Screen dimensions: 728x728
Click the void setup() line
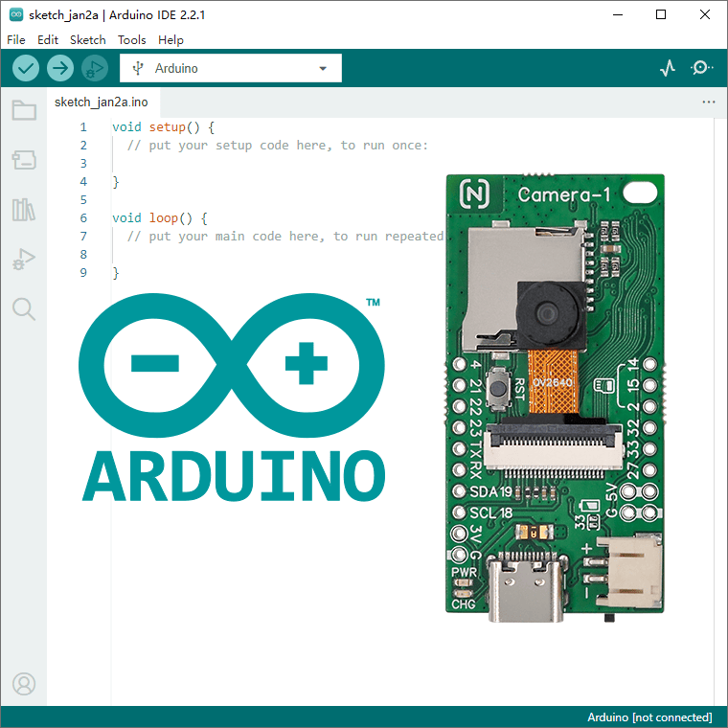(x=163, y=127)
